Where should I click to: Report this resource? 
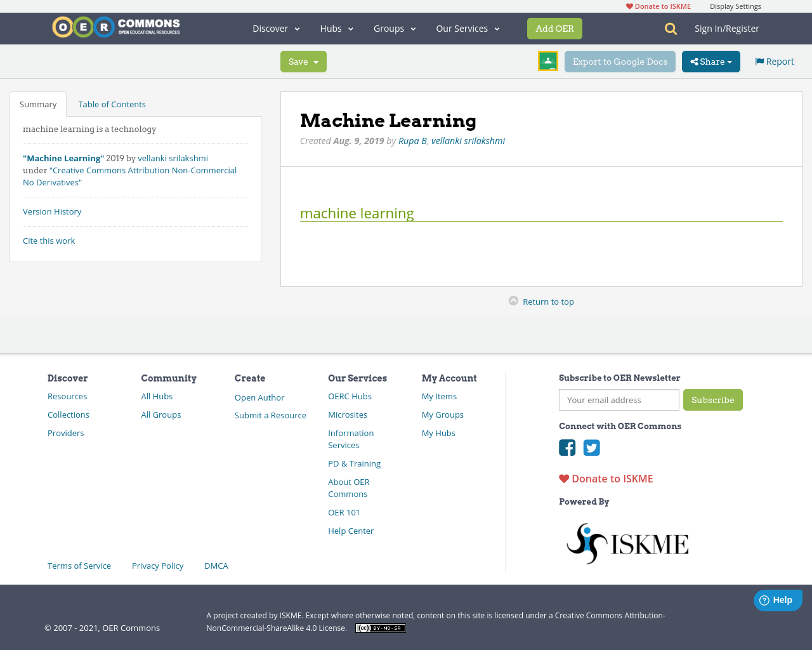tap(775, 62)
